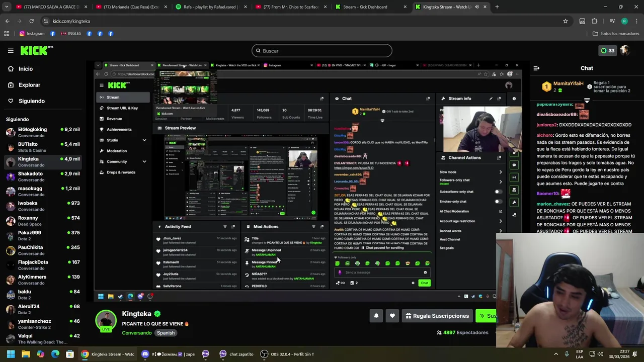The width and height of the screenshot is (644, 362).
Task: Open the Todos los marcadores folder
Action: [x=616, y=34]
